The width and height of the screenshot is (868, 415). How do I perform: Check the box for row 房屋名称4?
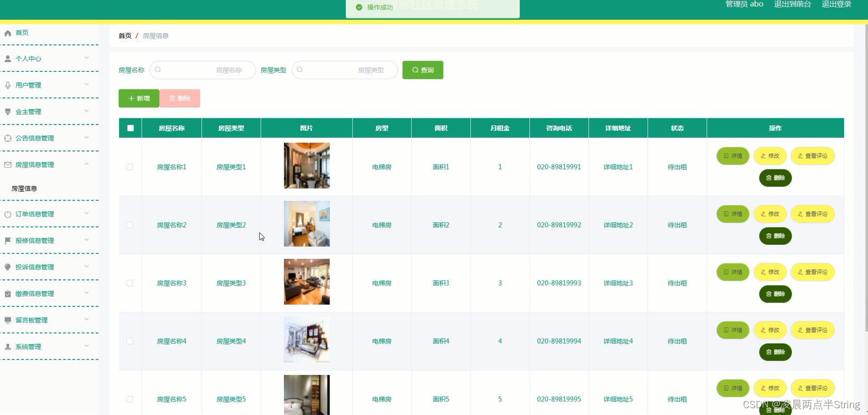point(129,341)
